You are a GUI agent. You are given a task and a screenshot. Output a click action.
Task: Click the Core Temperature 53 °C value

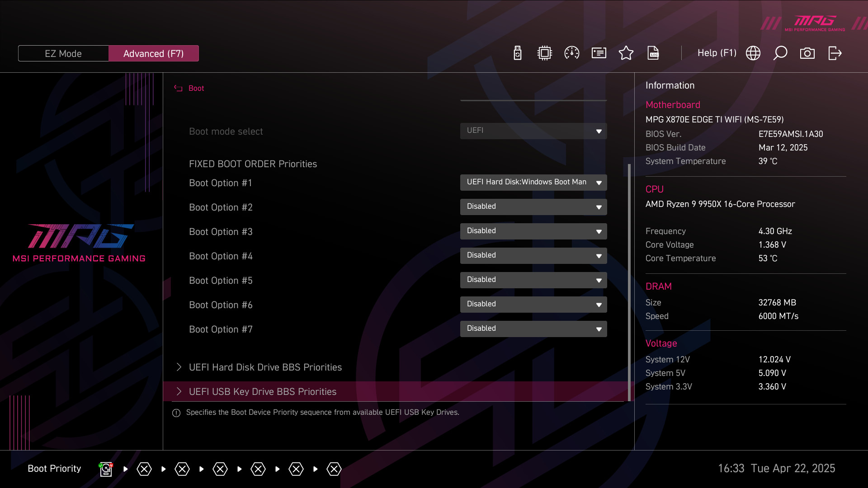768,258
